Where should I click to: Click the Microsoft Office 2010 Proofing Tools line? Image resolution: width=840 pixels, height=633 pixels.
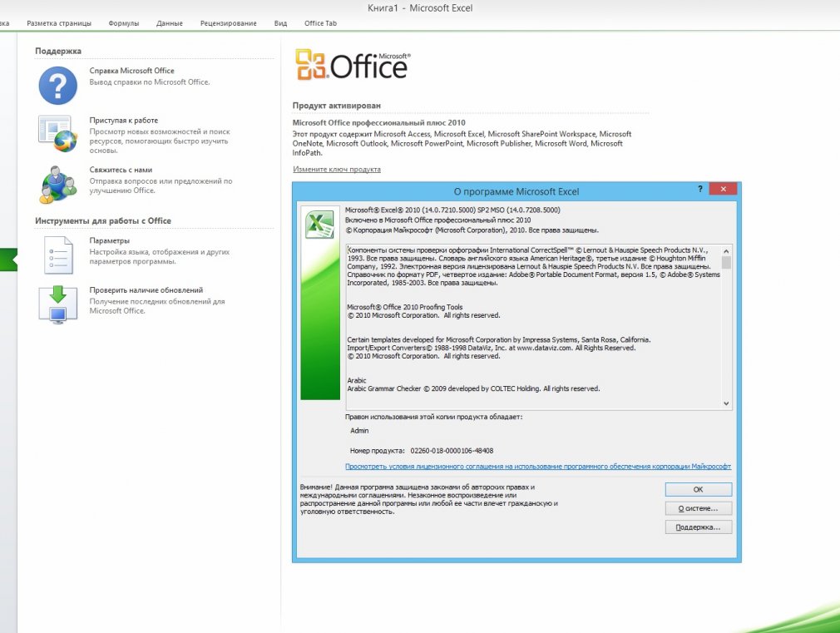point(404,307)
